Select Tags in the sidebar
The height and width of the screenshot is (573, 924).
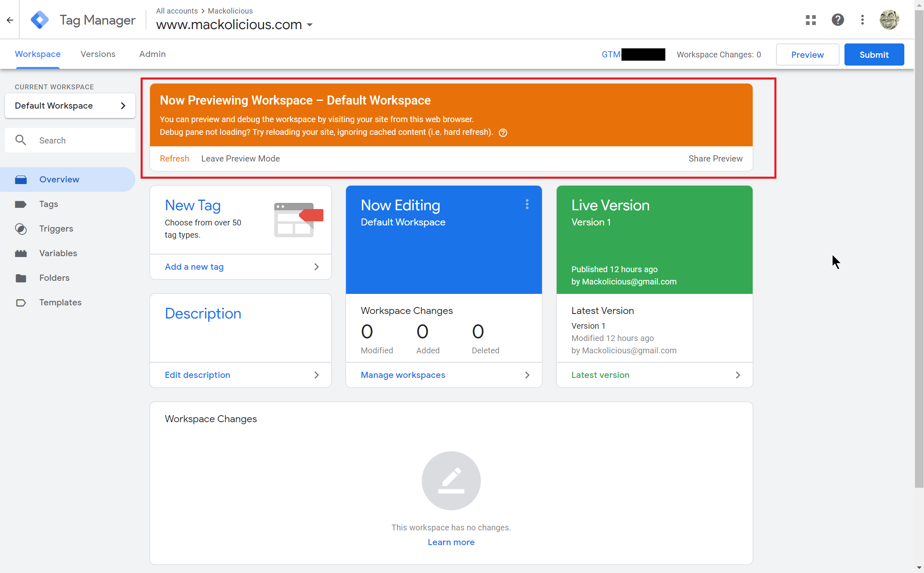[x=68, y=204]
